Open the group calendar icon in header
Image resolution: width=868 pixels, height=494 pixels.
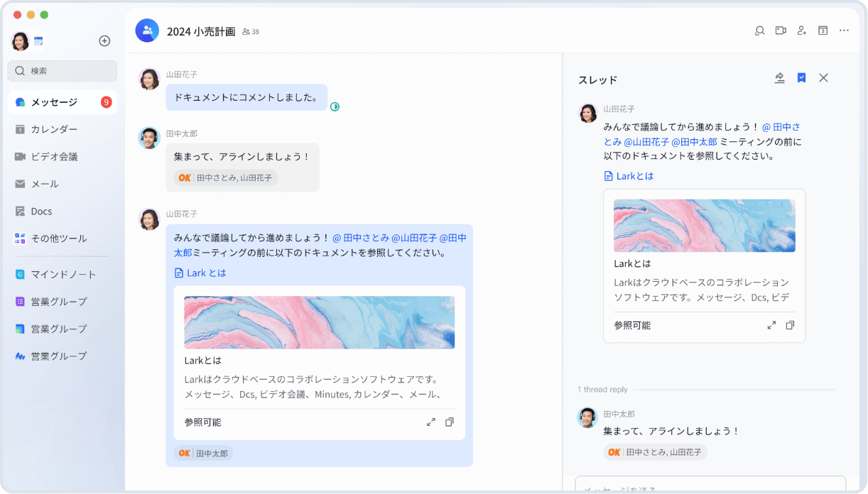tap(823, 31)
